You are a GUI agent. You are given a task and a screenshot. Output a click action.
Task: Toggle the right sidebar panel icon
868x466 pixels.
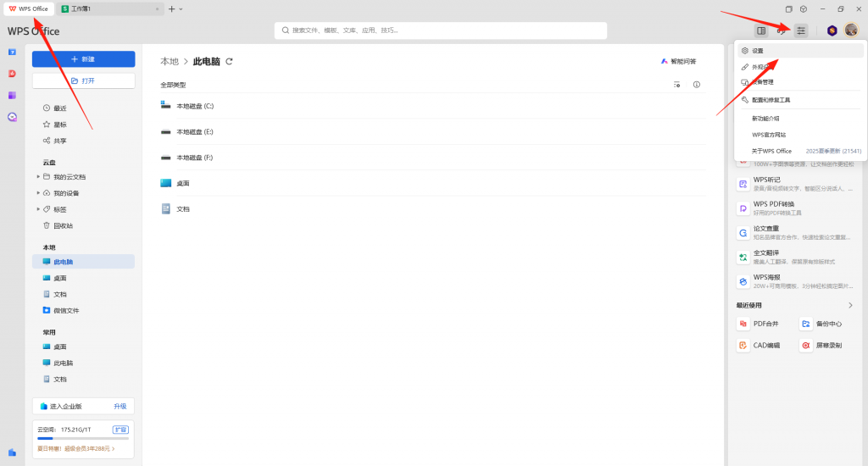point(761,31)
